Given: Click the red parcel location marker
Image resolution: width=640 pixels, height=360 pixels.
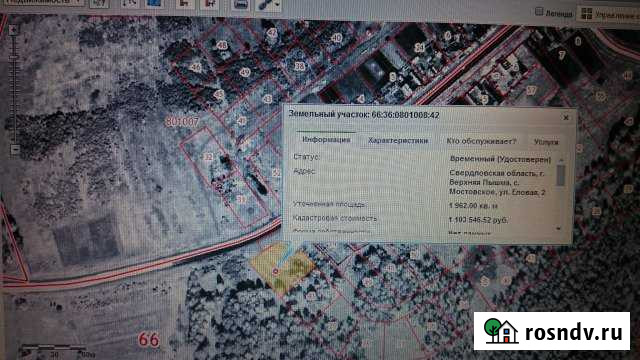Looking at the screenshot, I should click(276, 271).
